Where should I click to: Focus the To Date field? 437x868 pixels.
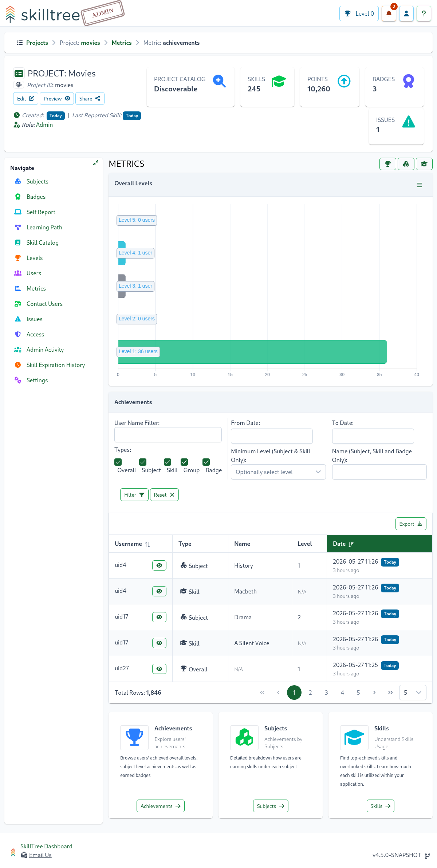(x=373, y=436)
